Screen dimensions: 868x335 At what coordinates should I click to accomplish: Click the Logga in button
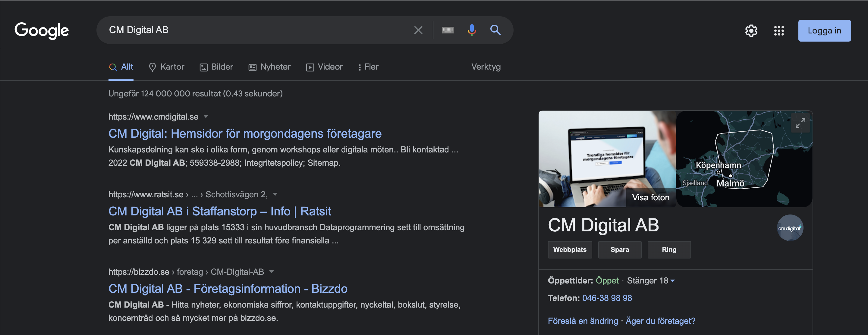point(824,31)
